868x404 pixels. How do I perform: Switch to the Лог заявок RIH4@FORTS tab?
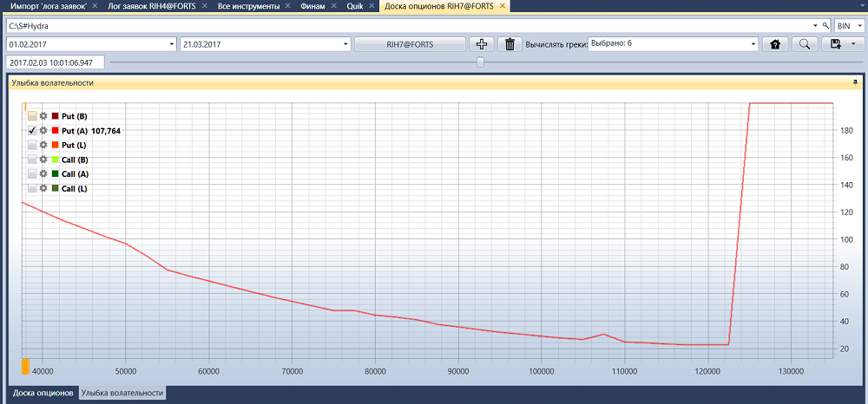click(152, 6)
